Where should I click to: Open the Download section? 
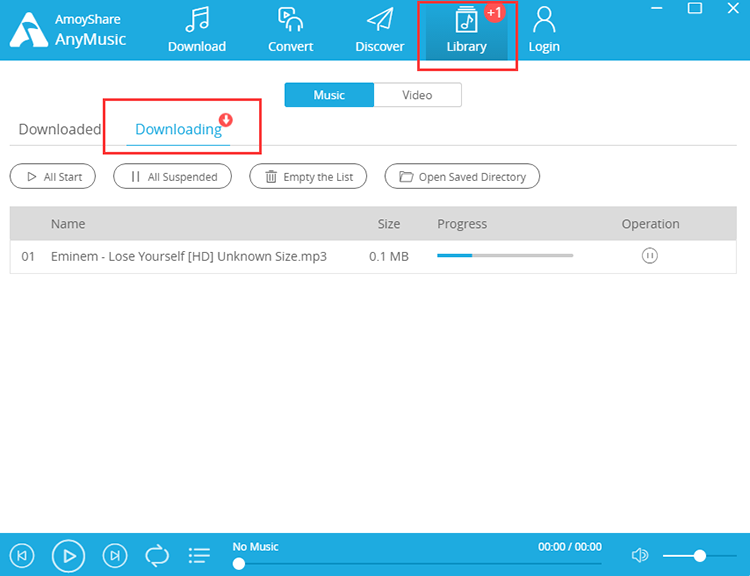click(x=197, y=30)
